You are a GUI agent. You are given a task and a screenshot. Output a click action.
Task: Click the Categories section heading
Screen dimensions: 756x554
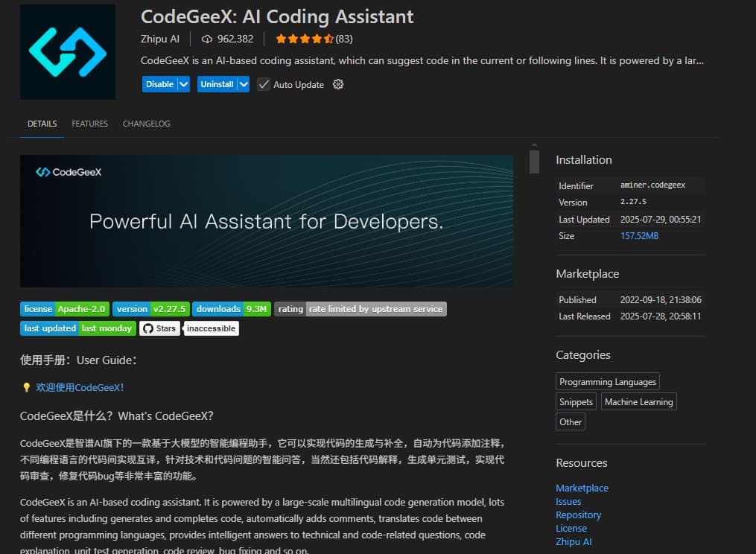pyautogui.click(x=583, y=355)
